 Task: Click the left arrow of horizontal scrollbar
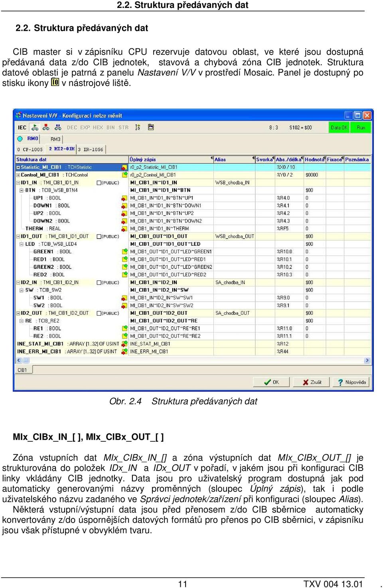[19, 360]
